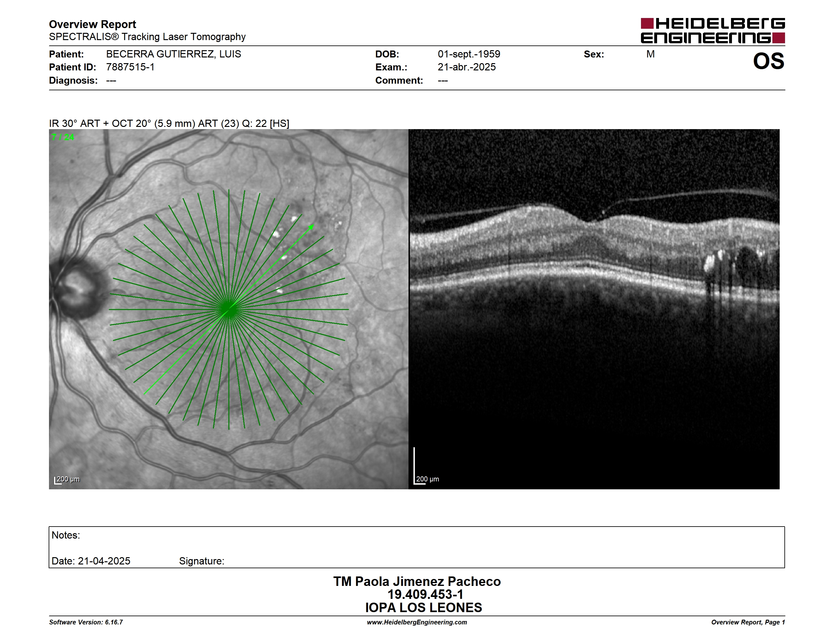Click the Heidelberg Engineering logo
This screenshot has height=644, width=834.
713,31
